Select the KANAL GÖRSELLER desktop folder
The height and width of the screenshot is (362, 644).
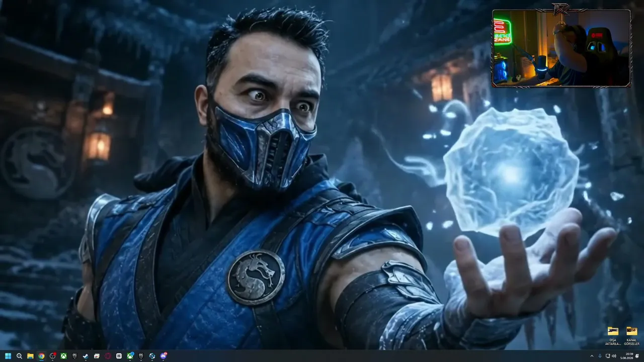click(631, 336)
